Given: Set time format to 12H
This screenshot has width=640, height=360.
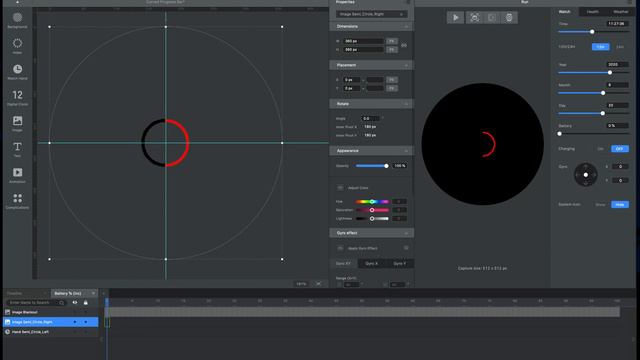Looking at the screenshot, I should (x=600, y=47).
